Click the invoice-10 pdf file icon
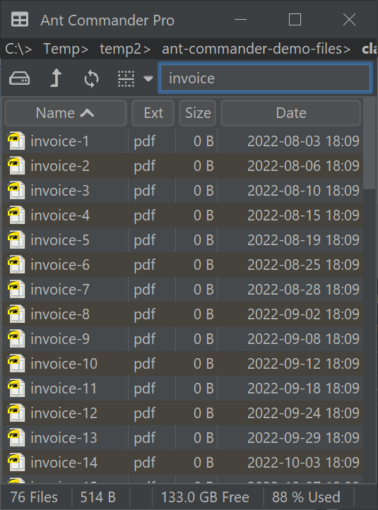The image size is (378, 510). 17,363
